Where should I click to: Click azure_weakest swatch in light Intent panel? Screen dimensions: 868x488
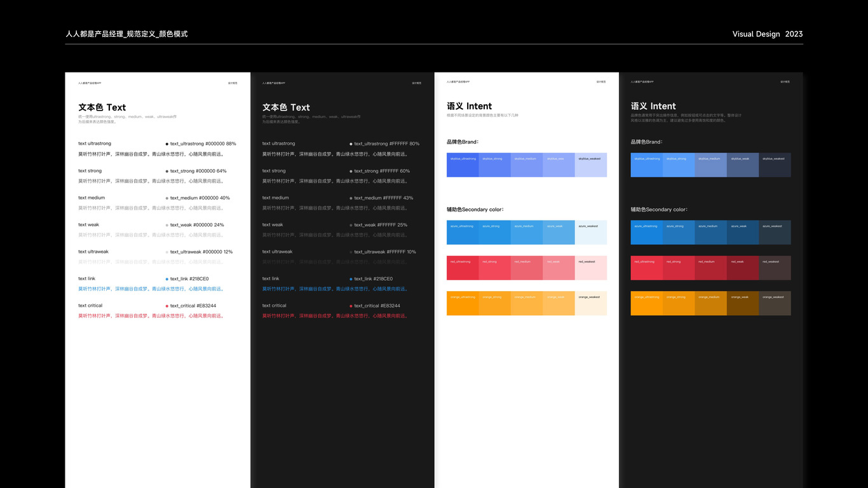(591, 232)
